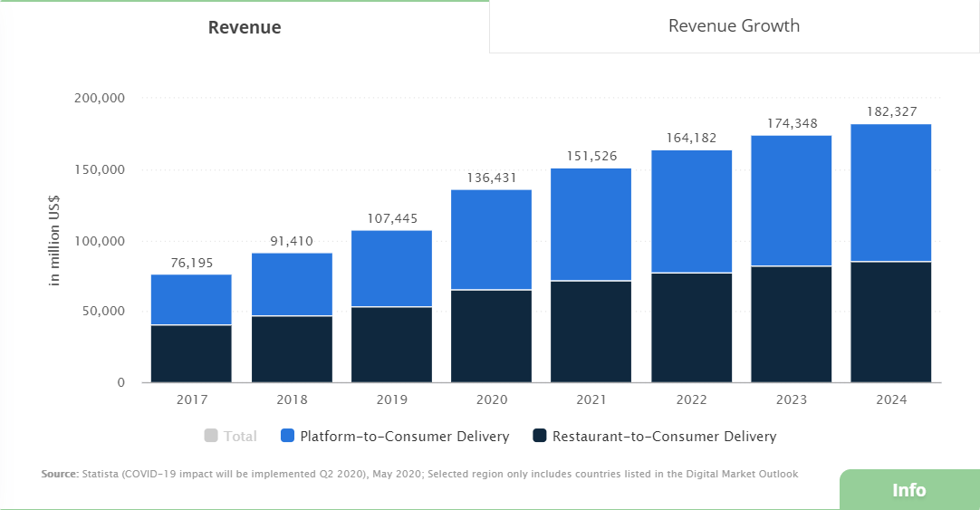Select the 2018 blue bar segment
Screen dimensions: 980x510
coord(292,284)
